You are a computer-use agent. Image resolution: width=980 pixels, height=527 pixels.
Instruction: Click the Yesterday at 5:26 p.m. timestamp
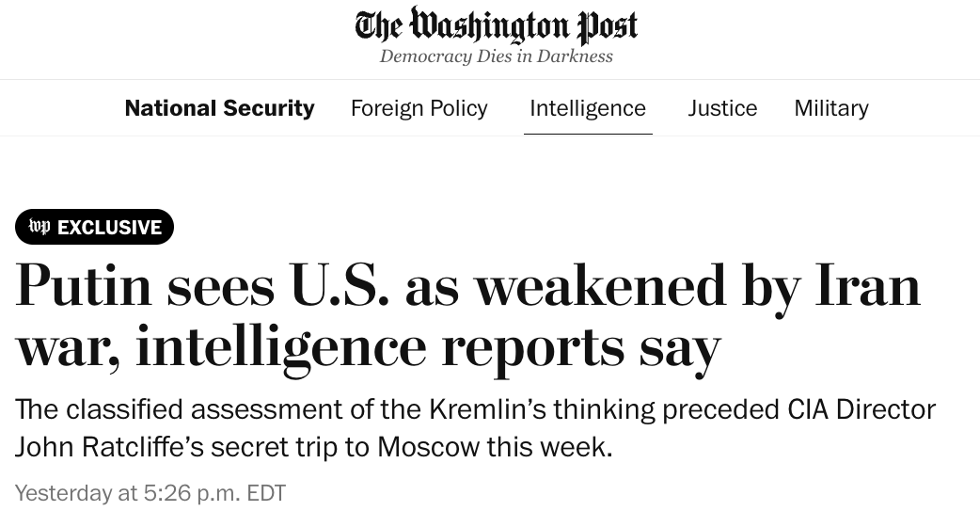pos(150,493)
